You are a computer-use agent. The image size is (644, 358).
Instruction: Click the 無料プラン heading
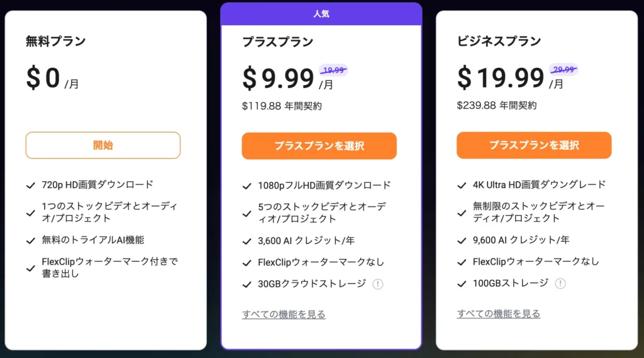coord(55,42)
